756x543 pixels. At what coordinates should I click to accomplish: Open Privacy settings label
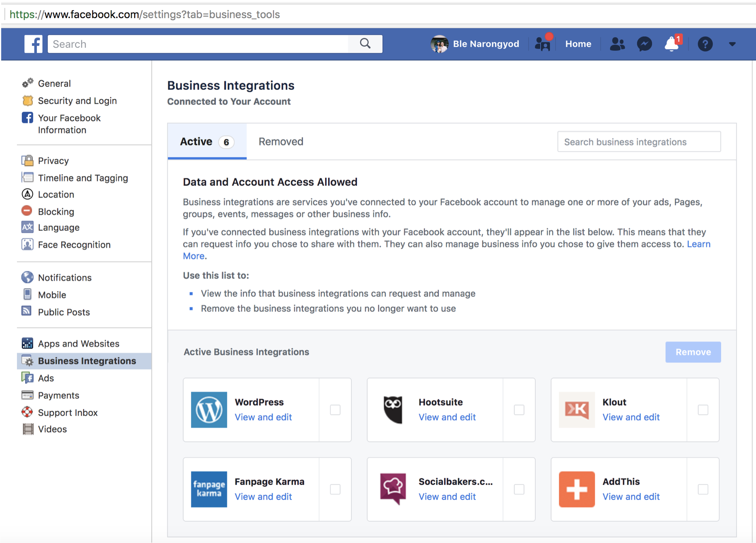pos(53,161)
